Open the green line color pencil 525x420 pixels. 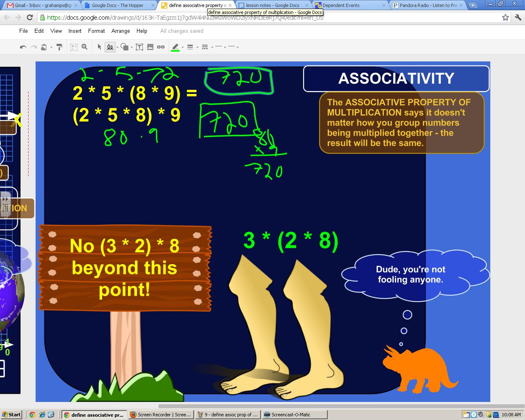pos(175,47)
